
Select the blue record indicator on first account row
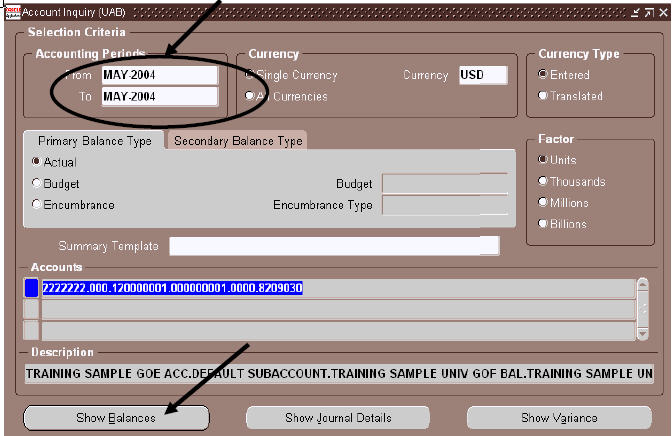pos(31,288)
